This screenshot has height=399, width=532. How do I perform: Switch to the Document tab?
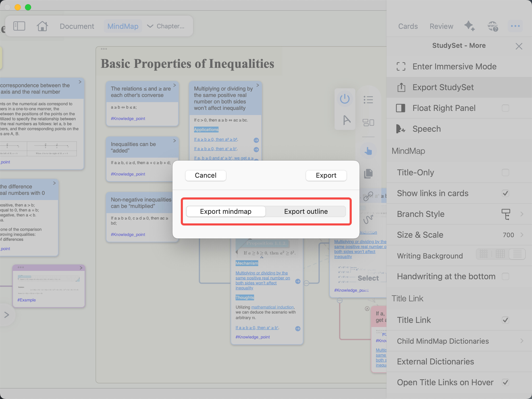tap(77, 26)
